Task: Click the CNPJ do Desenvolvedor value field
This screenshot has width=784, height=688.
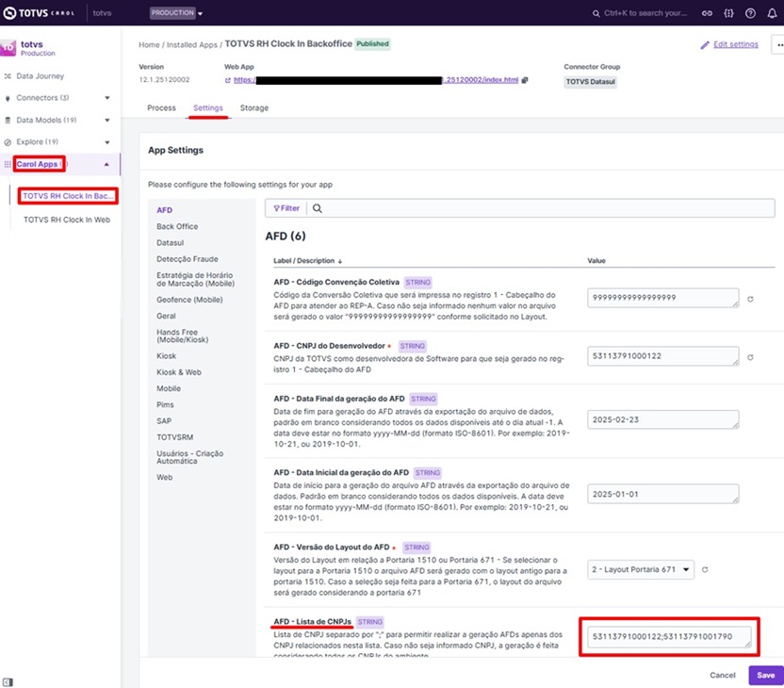Action: pos(663,356)
